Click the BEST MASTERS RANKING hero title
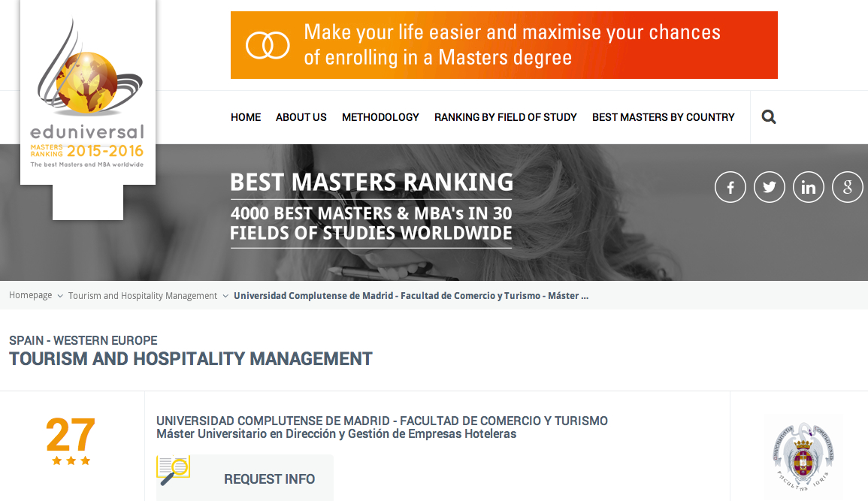Viewport: 868px width, 501px height. (x=371, y=183)
